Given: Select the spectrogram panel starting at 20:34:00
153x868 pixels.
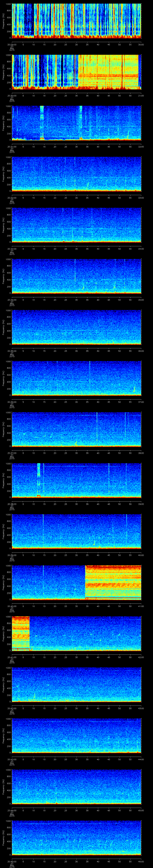Looking at the screenshot, I should pos(77,276).
